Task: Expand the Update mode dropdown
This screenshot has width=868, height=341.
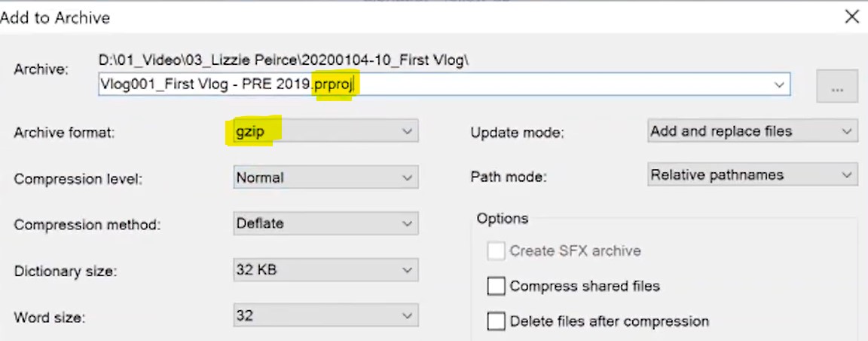Action: coord(752,131)
